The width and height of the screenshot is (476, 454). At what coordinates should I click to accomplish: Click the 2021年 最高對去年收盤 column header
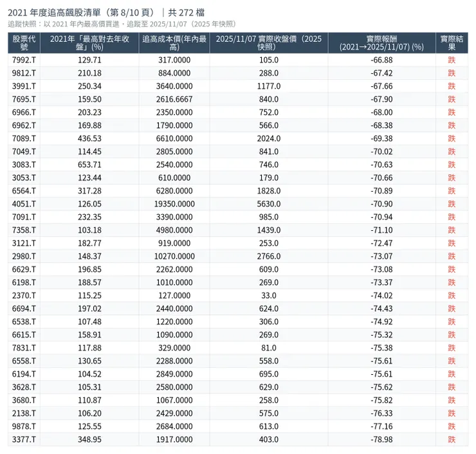89,43
